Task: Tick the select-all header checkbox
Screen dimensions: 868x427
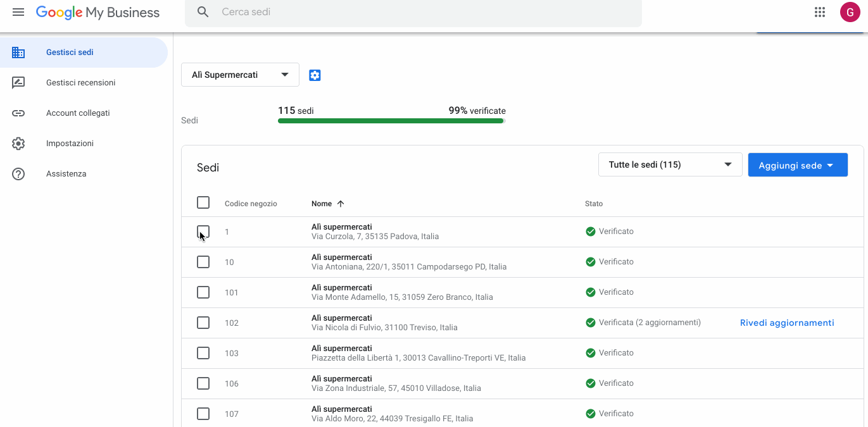Action: [203, 202]
